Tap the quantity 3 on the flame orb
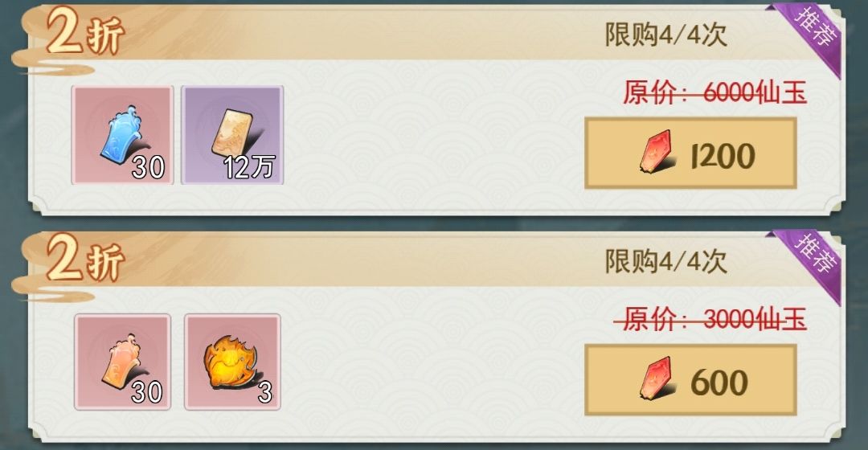Viewport: 868px width, 450px height. [x=265, y=392]
